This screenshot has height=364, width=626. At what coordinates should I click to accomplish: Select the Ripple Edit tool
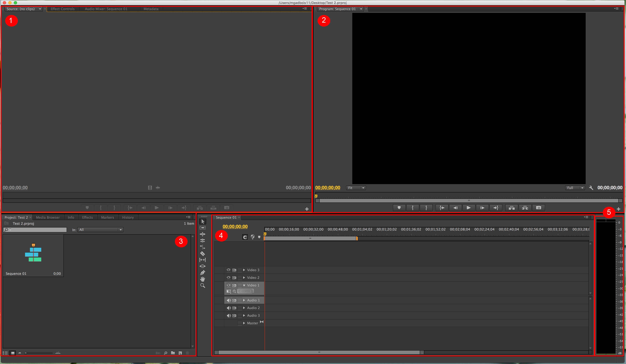click(202, 234)
